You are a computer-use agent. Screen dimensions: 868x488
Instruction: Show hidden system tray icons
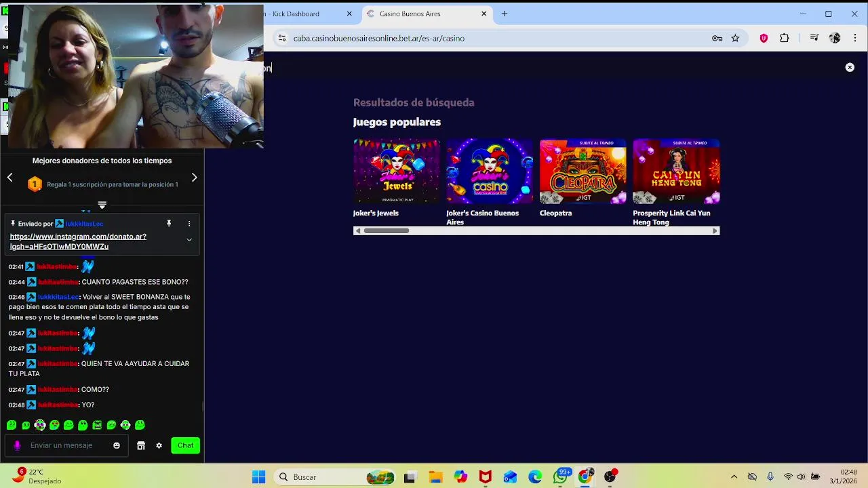click(x=734, y=477)
